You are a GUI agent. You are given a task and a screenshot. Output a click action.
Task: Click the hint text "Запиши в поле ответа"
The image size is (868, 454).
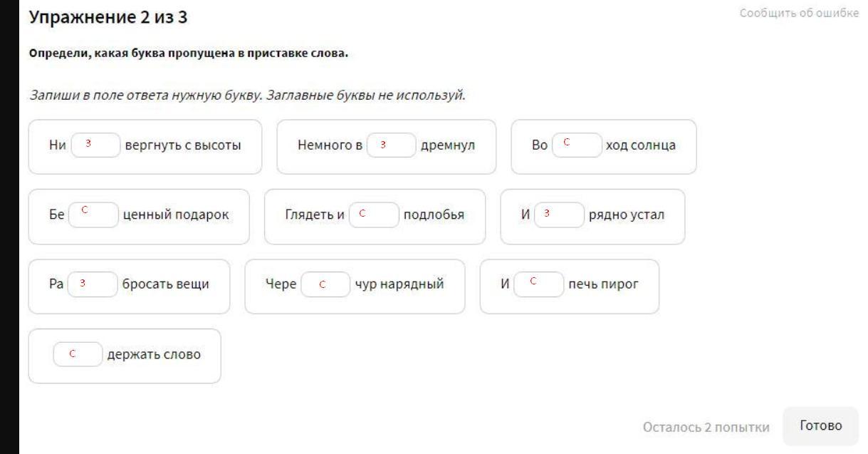(x=247, y=95)
